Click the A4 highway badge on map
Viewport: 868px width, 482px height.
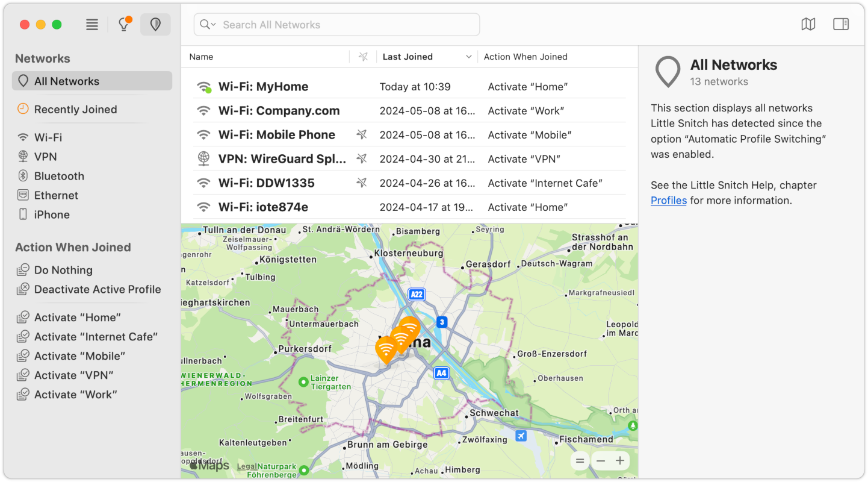(x=441, y=373)
